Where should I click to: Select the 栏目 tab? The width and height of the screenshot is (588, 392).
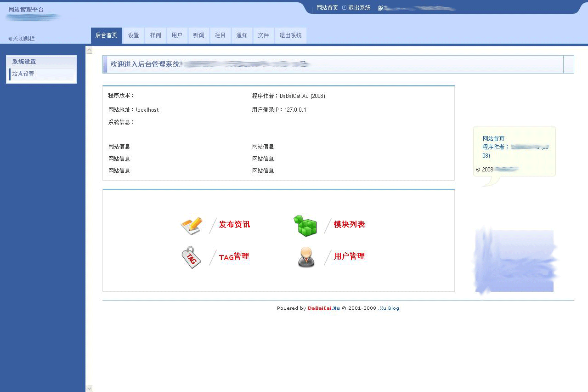pos(220,35)
